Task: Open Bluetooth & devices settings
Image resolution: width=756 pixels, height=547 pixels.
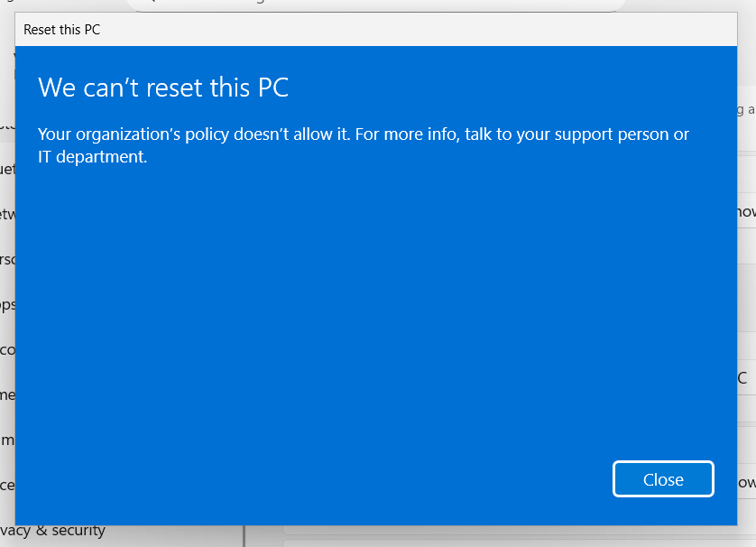Action: point(7,169)
